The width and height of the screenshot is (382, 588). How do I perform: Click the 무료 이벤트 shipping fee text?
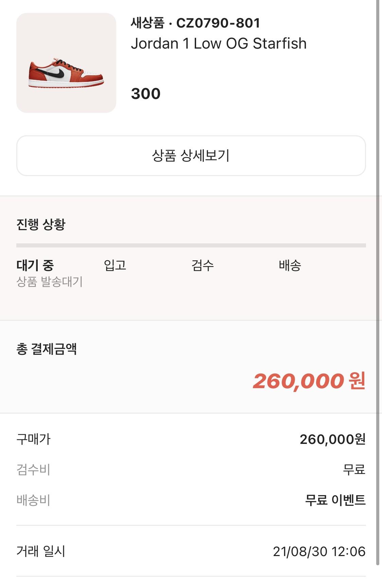point(335,500)
